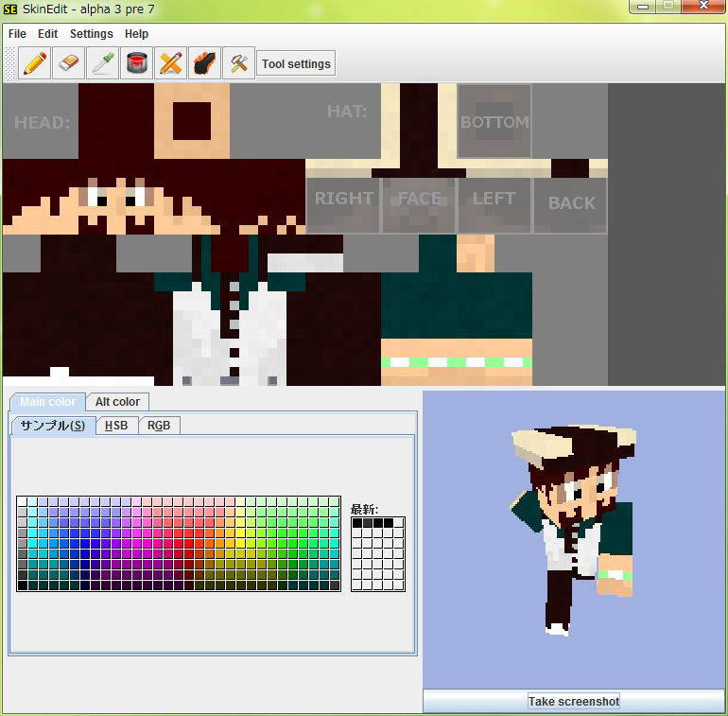Pick the black swatch at palette bottom-left
Image resolution: width=728 pixels, height=716 pixels.
coord(22,585)
